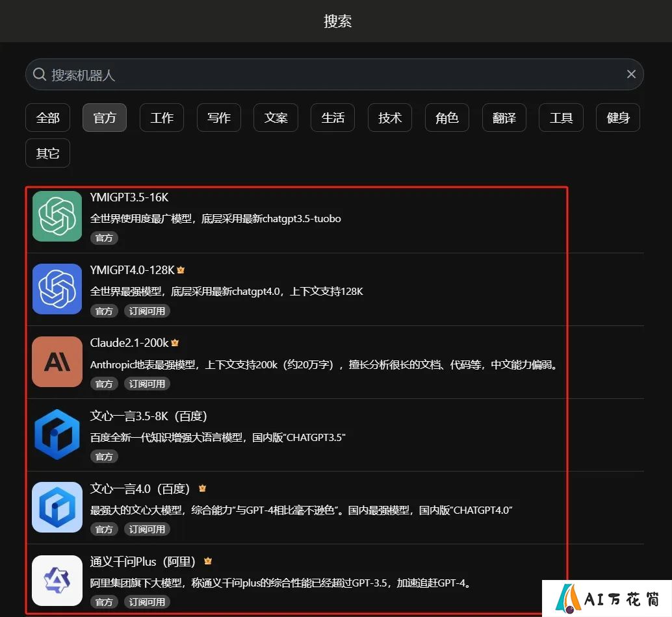Click the crown icon beside YMIGPT4.0-128K
This screenshot has width=672, height=617.
point(181,270)
